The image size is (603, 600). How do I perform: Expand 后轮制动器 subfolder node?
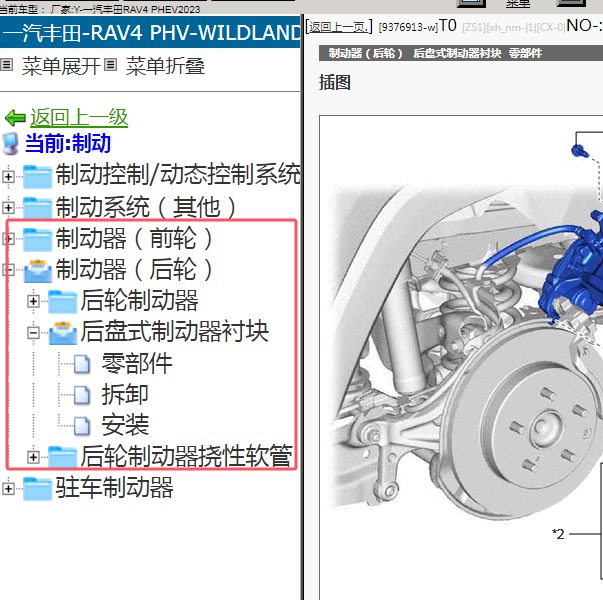click(x=33, y=301)
